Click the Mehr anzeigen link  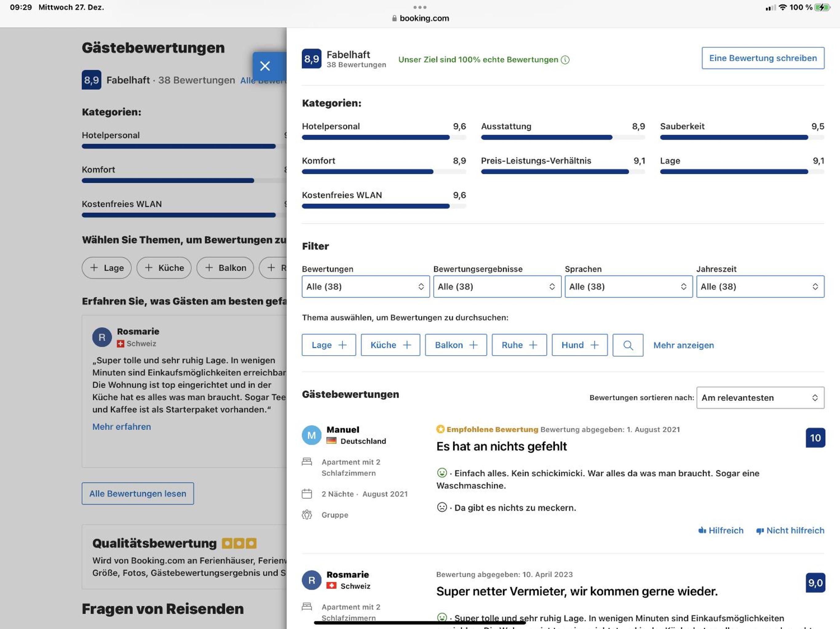683,345
